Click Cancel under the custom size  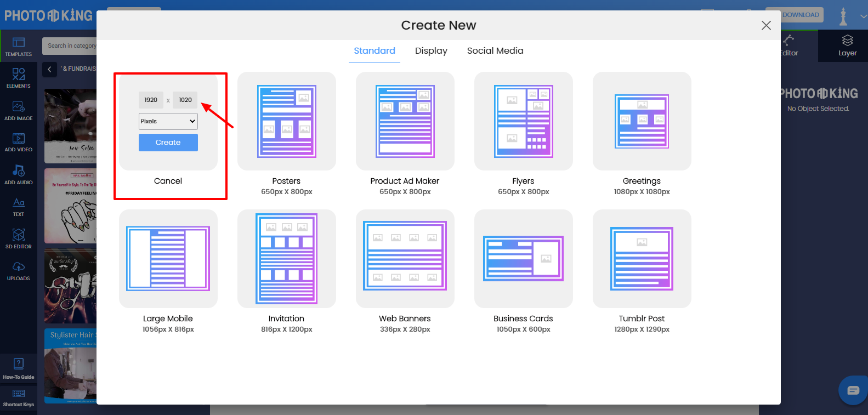click(168, 181)
